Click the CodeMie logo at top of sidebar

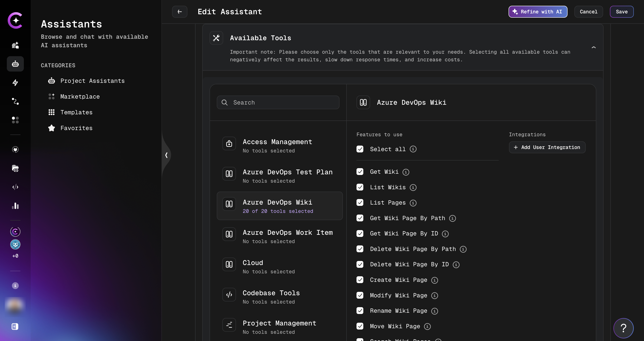(15, 20)
